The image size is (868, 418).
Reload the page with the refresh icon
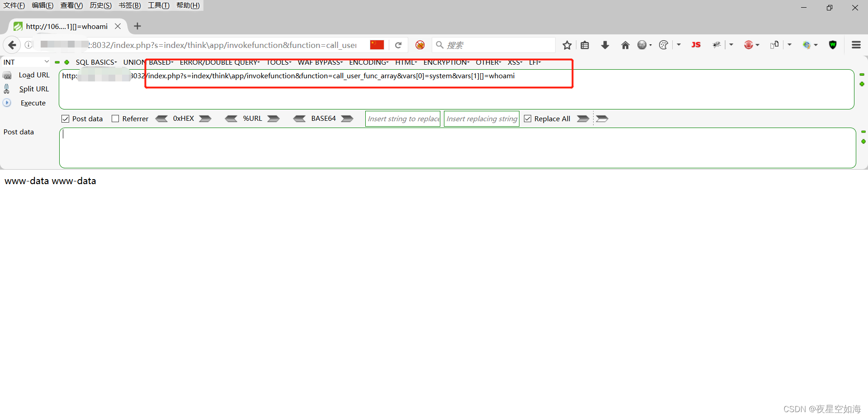(398, 45)
